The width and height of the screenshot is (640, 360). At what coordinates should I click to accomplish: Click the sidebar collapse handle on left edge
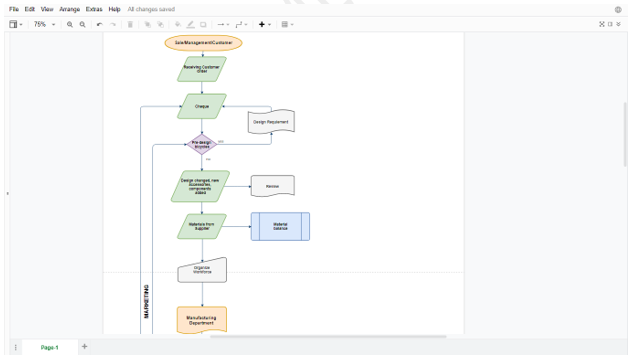[7, 193]
